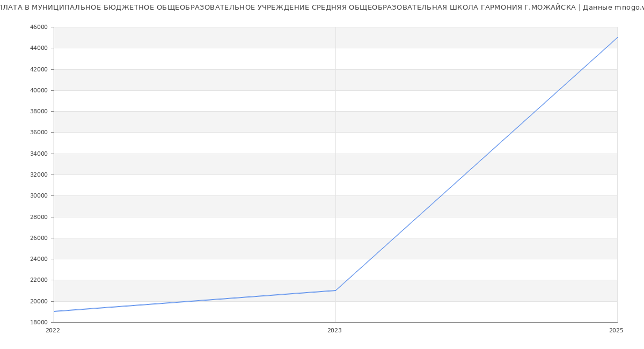The height and width of the screenshot is (349, 644).
Task: Select the 24000 y-axis label
Action: [x=40, y=259]
